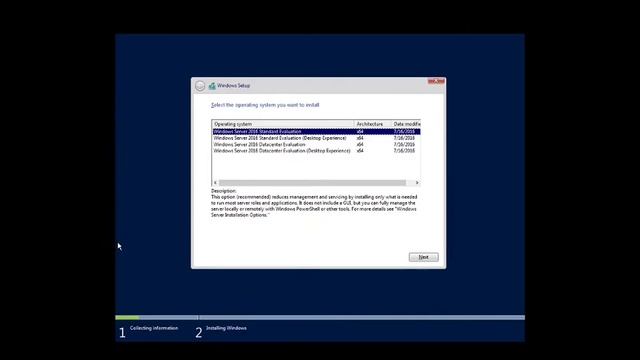Image resolution: width=640 pixels, height=360 pixels.
Task: Click the horizontal scrollbar left arrow
Action: pyautogui.click(x=215, y=183)
